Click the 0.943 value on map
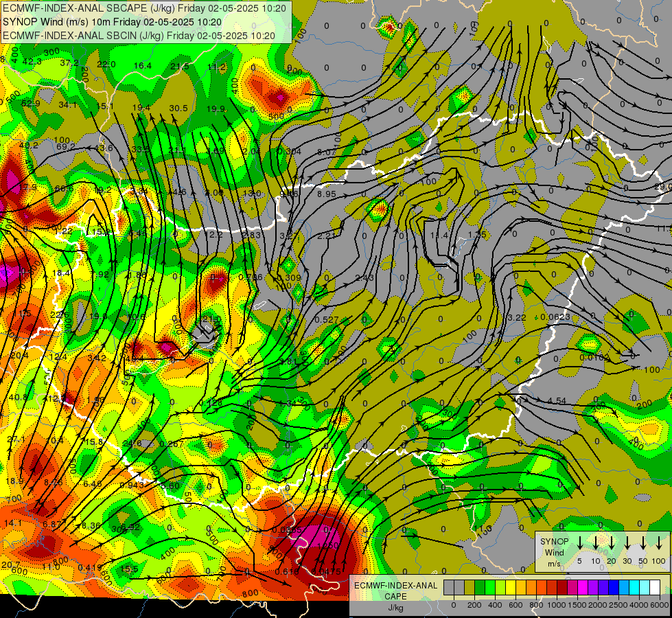The image size is (672, 618). pos(132,485)
